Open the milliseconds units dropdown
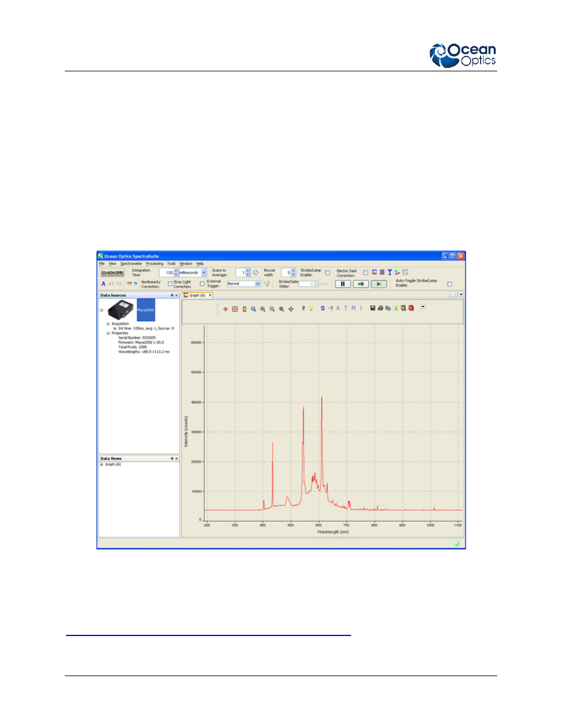The height and width of the screenshot is (728, 562). click(x=204, y=272)
